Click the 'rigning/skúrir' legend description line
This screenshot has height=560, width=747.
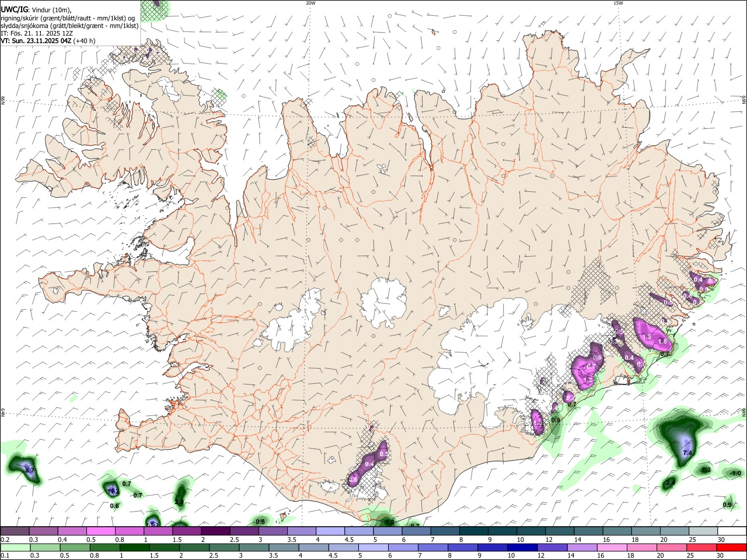click(68, 18)
